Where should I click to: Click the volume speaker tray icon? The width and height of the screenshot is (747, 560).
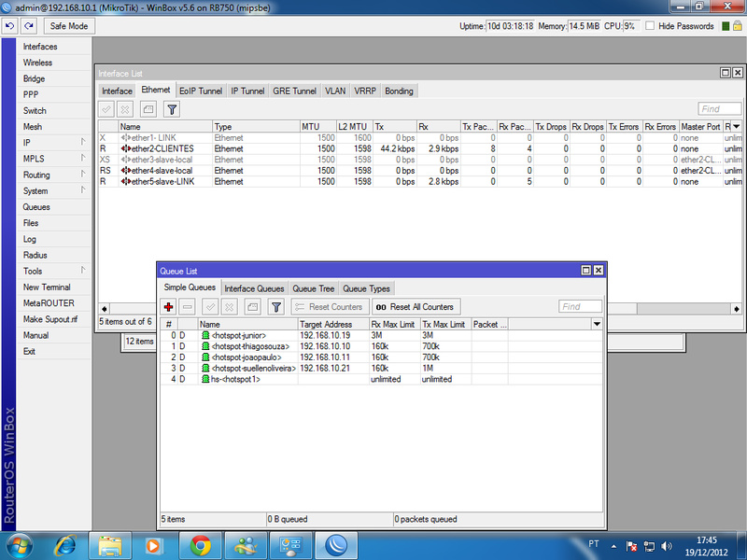(x=667, y=546)
